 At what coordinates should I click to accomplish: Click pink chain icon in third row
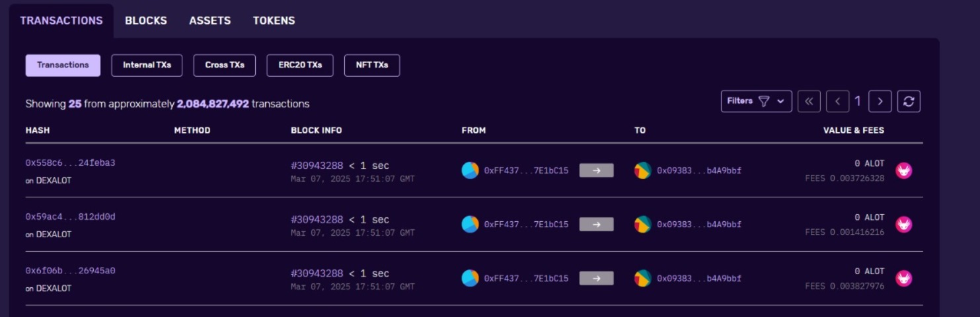coord(903,279)
